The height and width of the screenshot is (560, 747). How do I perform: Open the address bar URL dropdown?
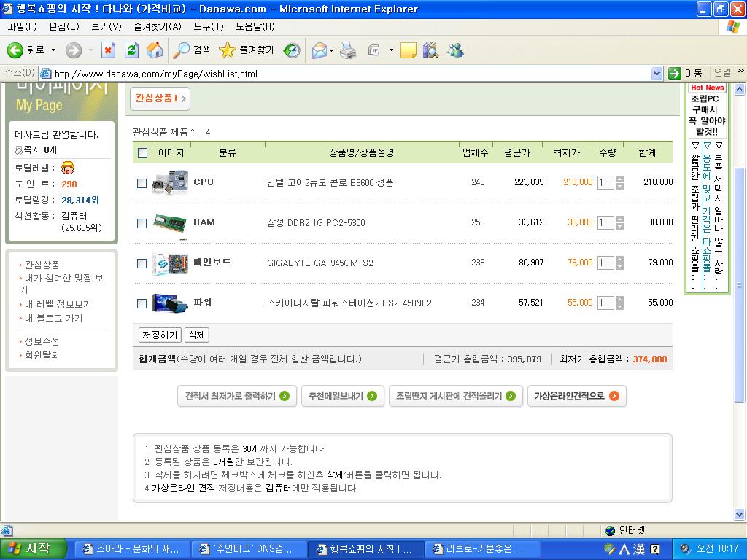pos(657,74)
